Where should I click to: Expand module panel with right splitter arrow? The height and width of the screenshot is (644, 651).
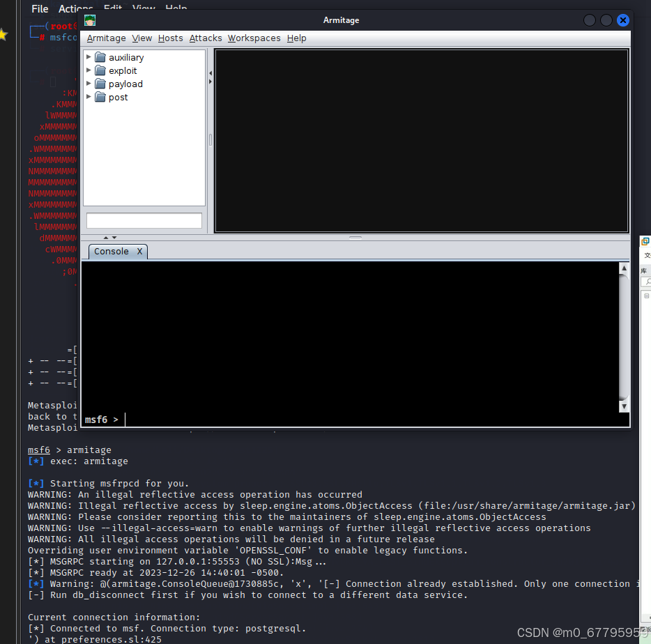[x=210, y=82]
